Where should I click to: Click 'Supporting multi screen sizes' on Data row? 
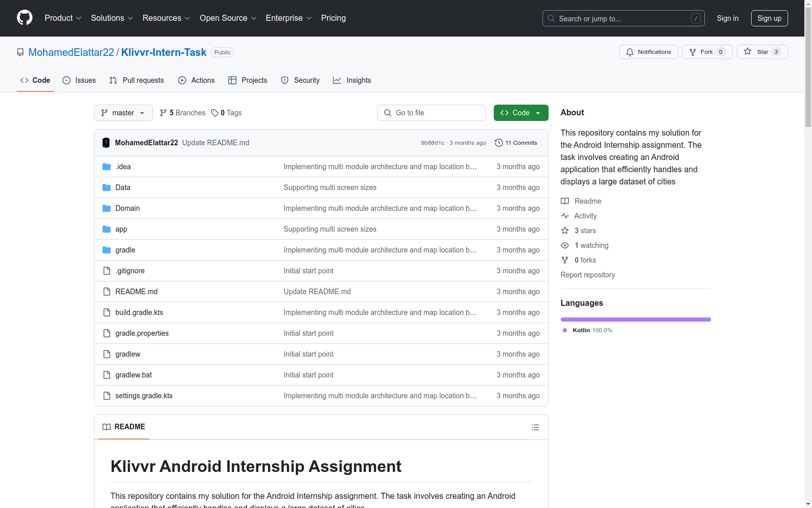[330, 187]
